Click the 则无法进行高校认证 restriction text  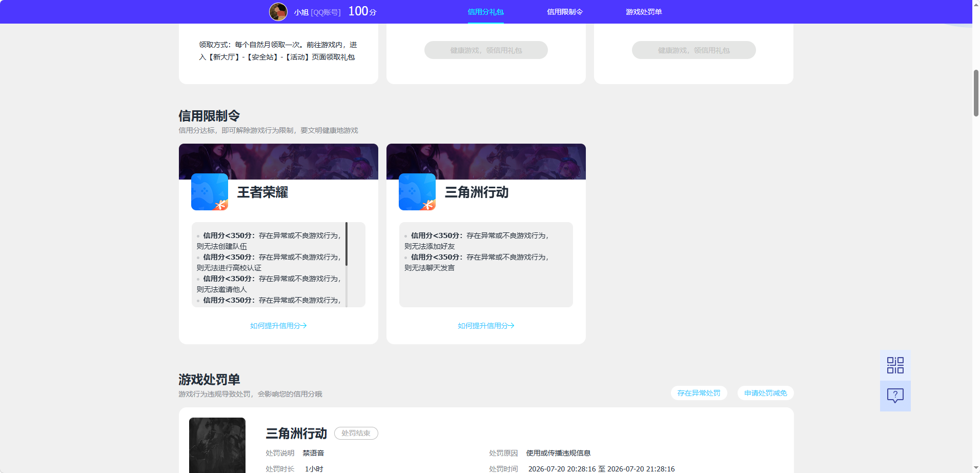229,268
